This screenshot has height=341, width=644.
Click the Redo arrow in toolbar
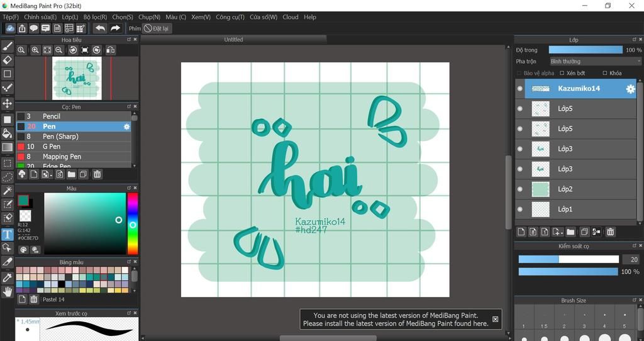coord(116,28)
